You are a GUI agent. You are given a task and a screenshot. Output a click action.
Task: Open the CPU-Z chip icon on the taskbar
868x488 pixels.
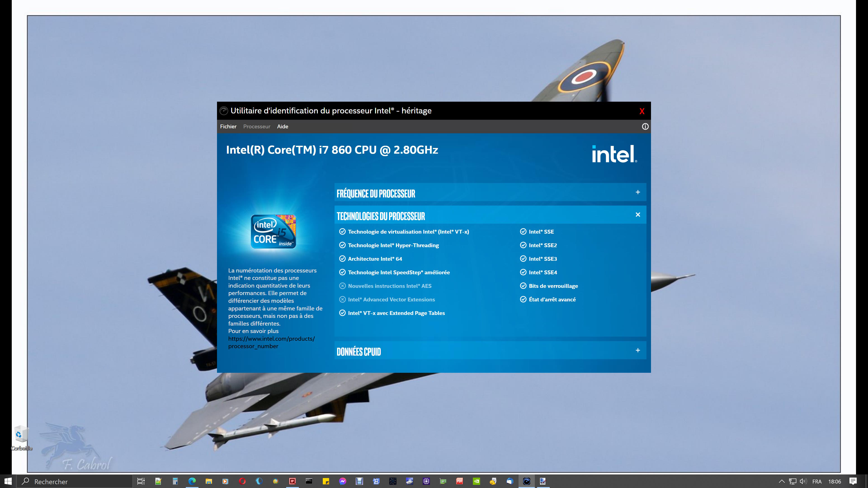tap(426, 481)
